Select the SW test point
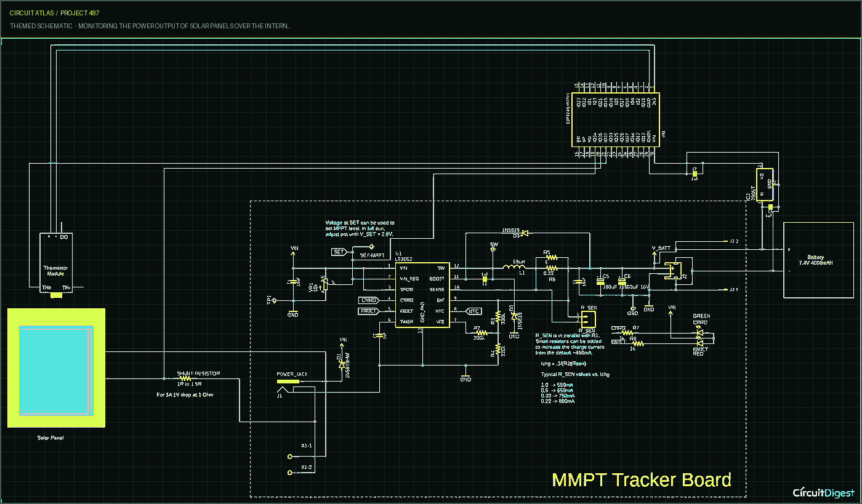This screenshot has height=504, width=862. [x=493, y=250]
